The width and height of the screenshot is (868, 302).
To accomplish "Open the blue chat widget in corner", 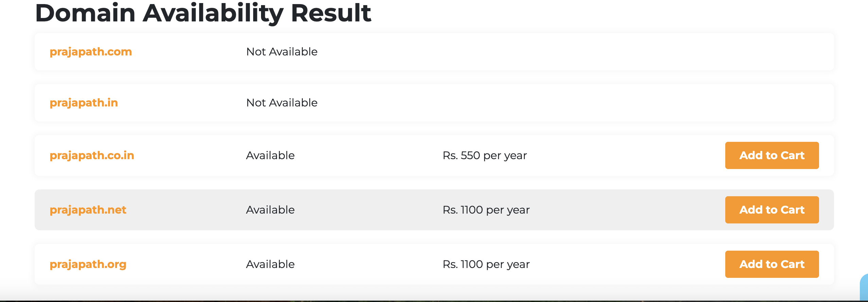I will click(864, 287).
